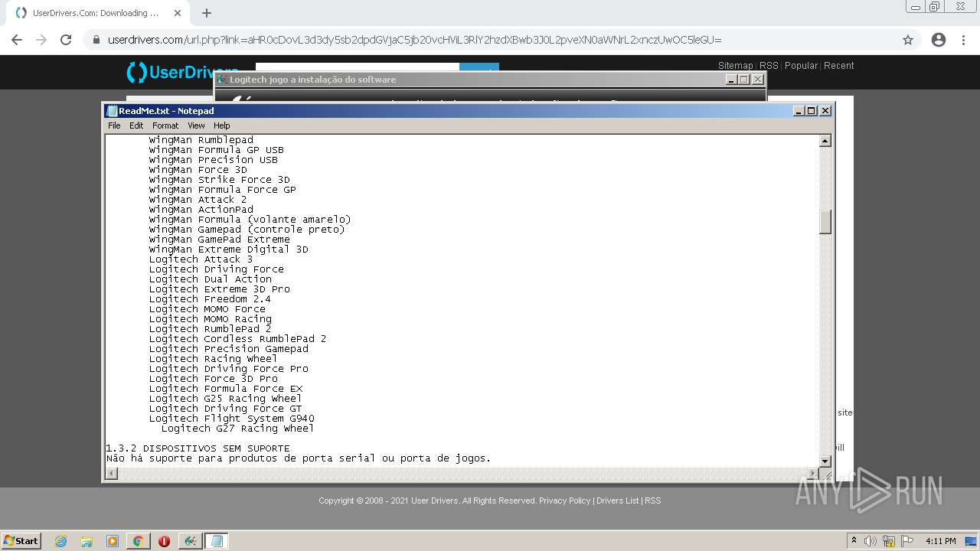Open the Notepad Format menu
This screenshot has height=551, width=980.
(x=165, y=126)
